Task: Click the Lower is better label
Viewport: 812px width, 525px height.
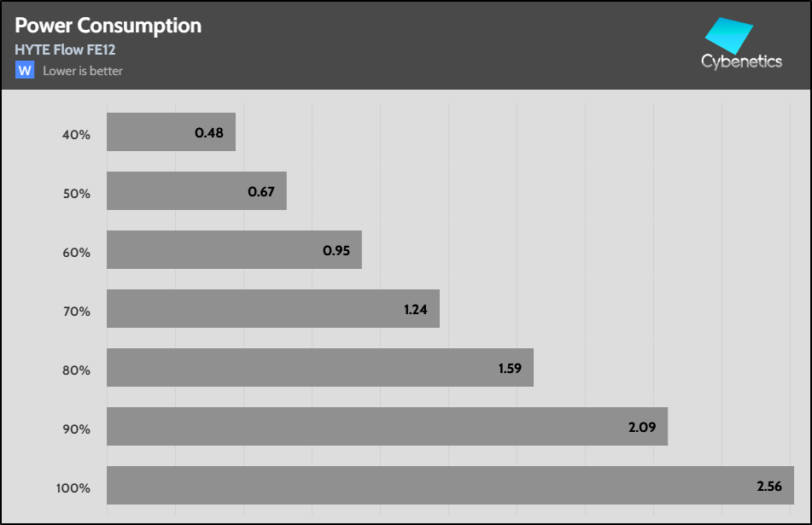Action: pos(83,71)
